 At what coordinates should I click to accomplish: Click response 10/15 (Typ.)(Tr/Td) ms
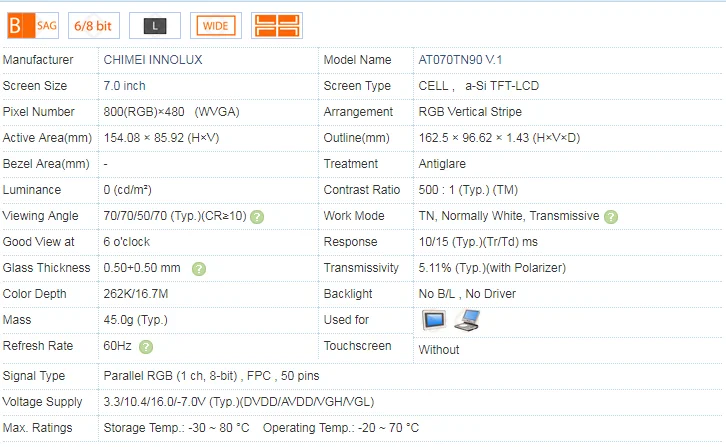point(478,242)
